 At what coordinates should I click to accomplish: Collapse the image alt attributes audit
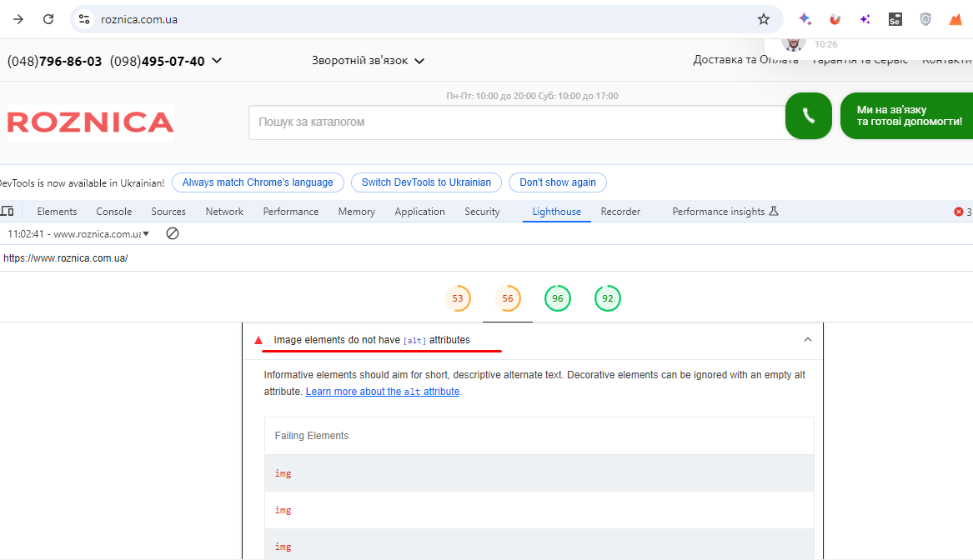point(806,340)
